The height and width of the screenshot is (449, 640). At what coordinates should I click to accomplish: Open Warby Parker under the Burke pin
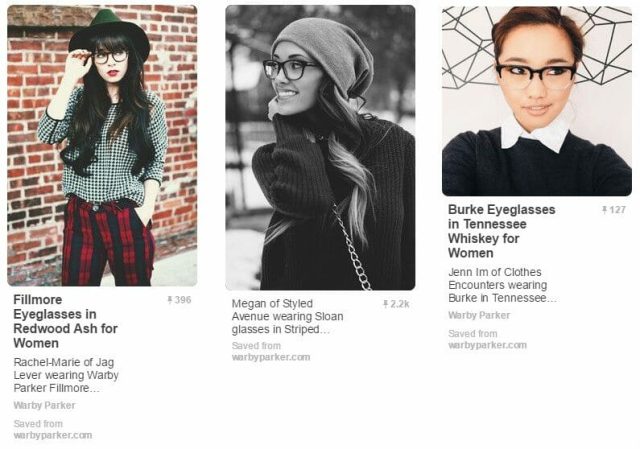(479, 315)
